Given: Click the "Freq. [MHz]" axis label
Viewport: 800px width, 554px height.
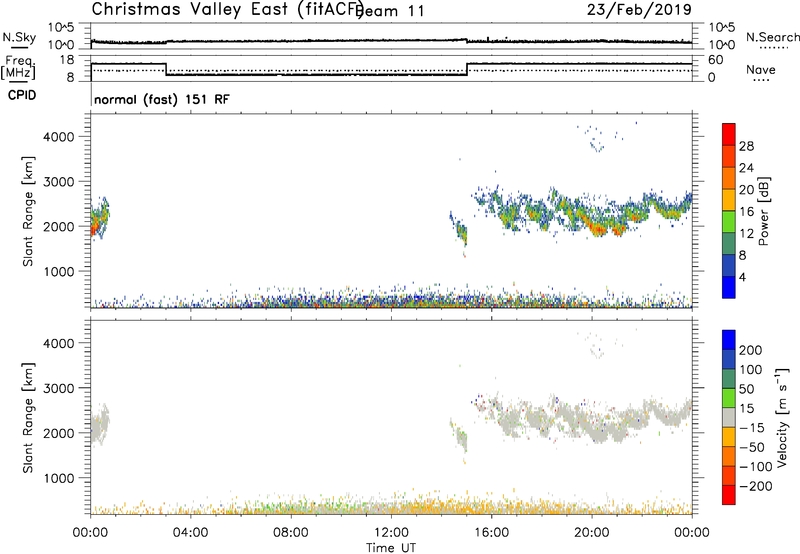Looking at the screenshot, I should tap(18, 67).
